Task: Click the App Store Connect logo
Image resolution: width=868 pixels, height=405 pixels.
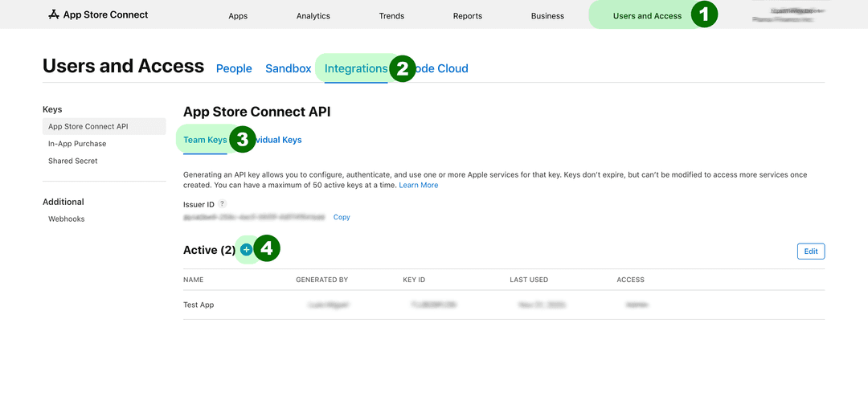Action: point(98,15)
